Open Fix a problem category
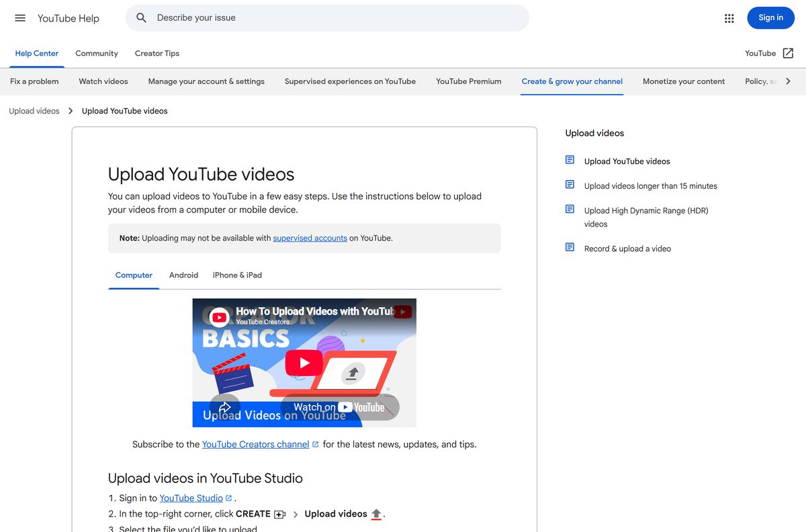The height and width of the screenshot is (532, 806). click(x=34, y=81)
